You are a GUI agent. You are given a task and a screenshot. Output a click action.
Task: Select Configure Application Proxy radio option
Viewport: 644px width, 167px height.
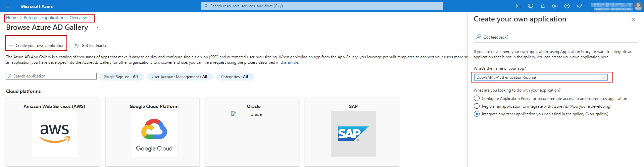[477, 98]
